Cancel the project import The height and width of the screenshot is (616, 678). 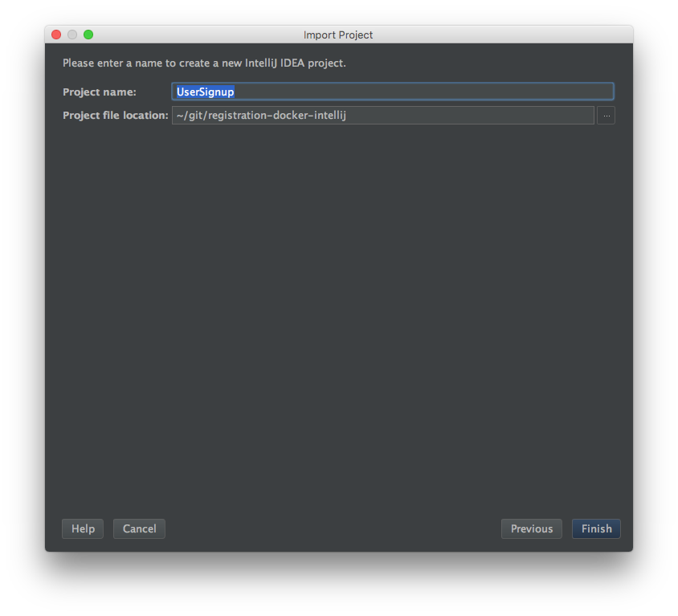coord(139,528)
